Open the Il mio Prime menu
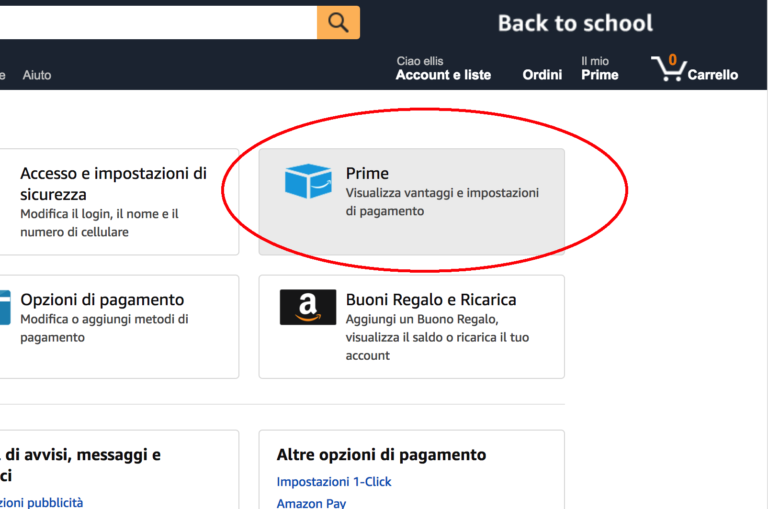The height and width of the screenshot is (509, 768). pyautogui.click(x=599, y=69)
